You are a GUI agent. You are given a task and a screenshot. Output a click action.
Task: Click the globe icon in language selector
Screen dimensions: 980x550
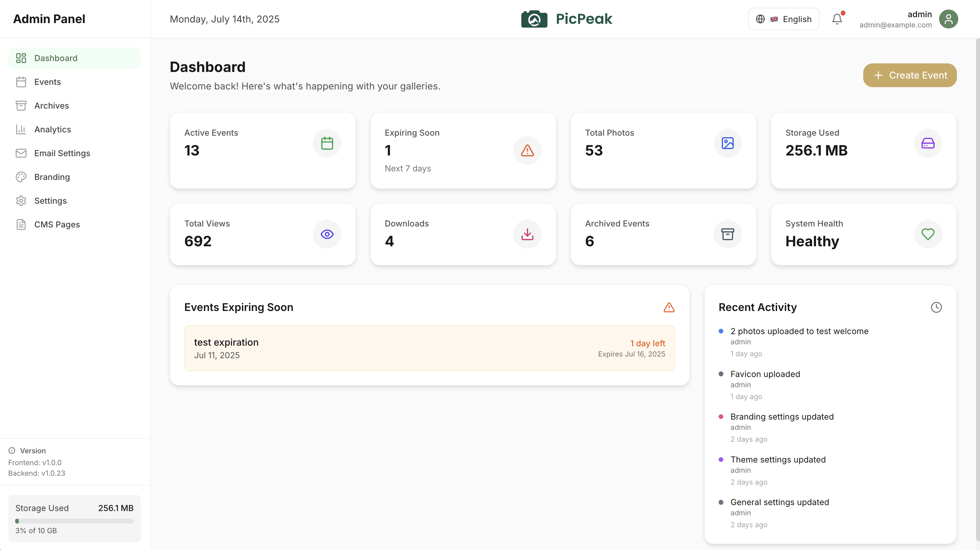(760, 19)
